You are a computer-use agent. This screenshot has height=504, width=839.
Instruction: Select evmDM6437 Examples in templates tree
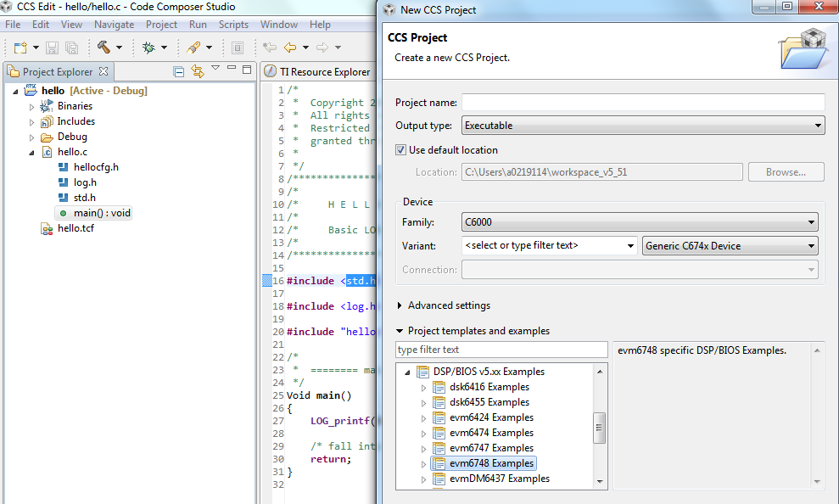499,479
